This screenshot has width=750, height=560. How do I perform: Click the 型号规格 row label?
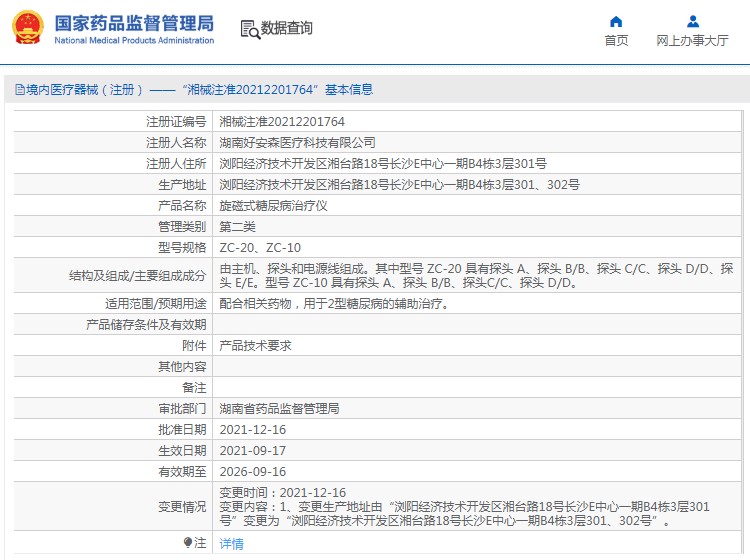coord(182,248)
